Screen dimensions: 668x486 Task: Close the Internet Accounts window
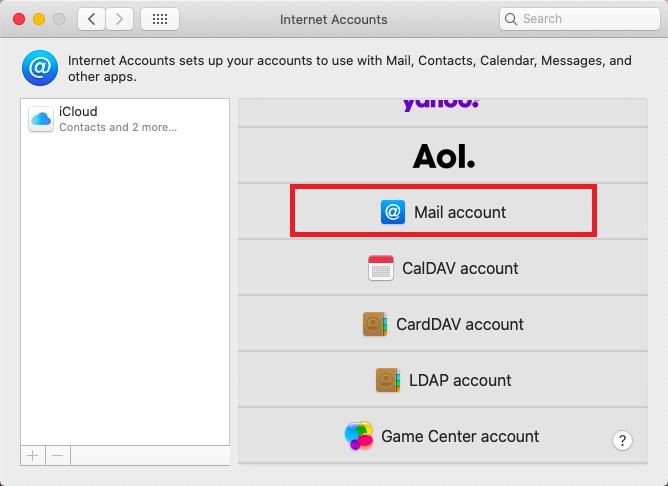pyautogui.click(x=19, y=19)
